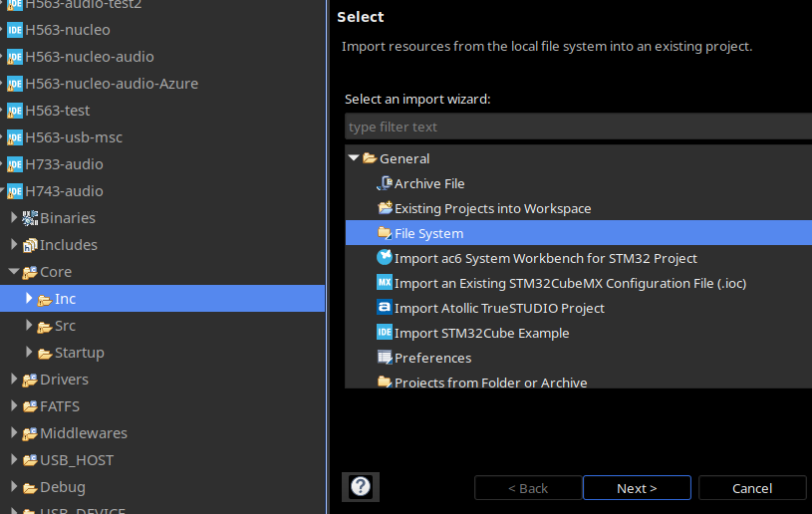Click the MX icon for .ioc import

coord(385,283)
